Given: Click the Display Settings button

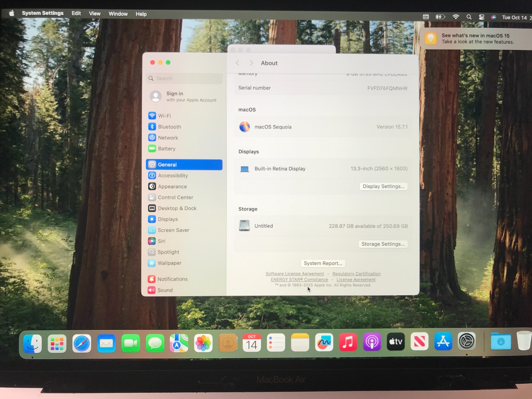Looking at the screenshot, I should [x=383, y=186].
